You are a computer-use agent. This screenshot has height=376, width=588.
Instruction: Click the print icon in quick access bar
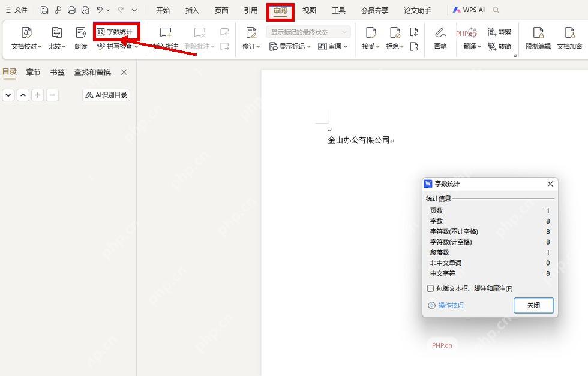click(71, 10)
